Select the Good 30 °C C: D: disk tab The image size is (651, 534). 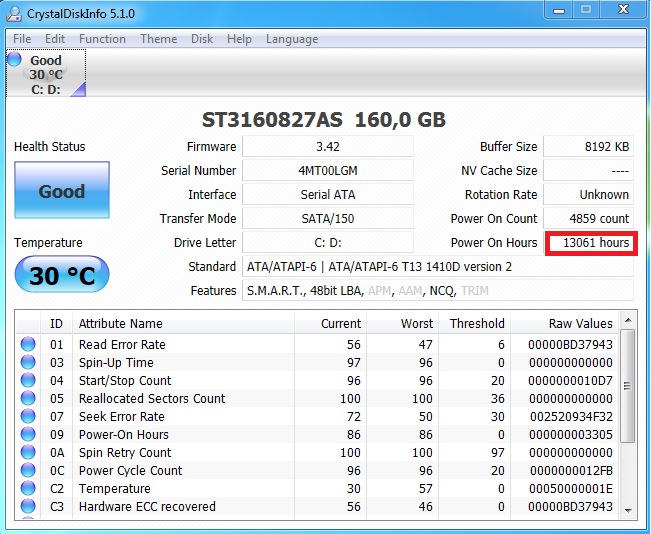46,74
